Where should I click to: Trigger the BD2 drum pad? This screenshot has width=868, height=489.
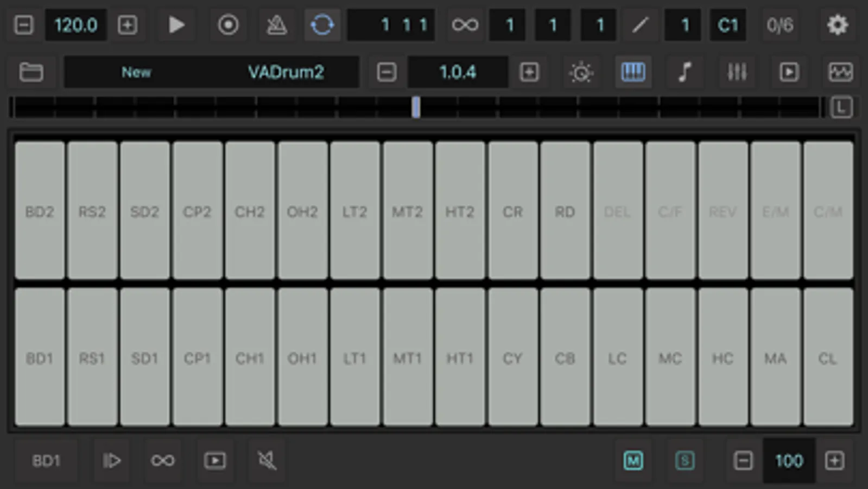tap(40, 210)
